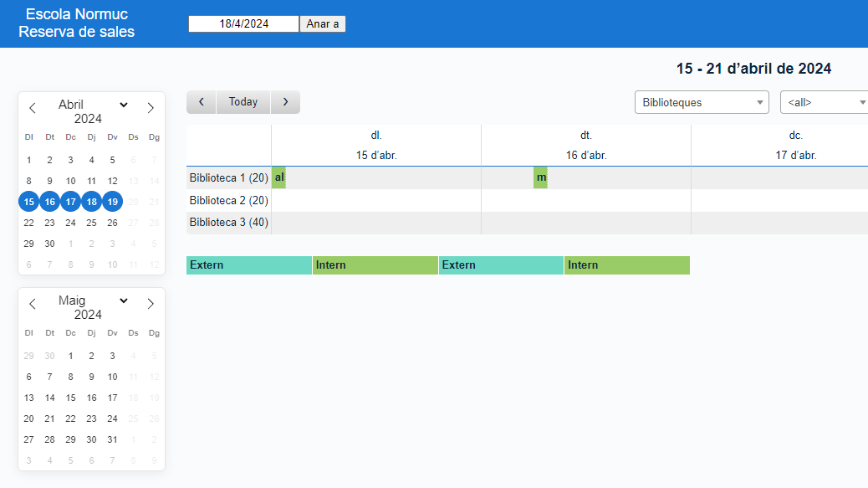Go to previous week in scheduler
Viewport: 868px width, 488px height.
[x=202, y=102]
